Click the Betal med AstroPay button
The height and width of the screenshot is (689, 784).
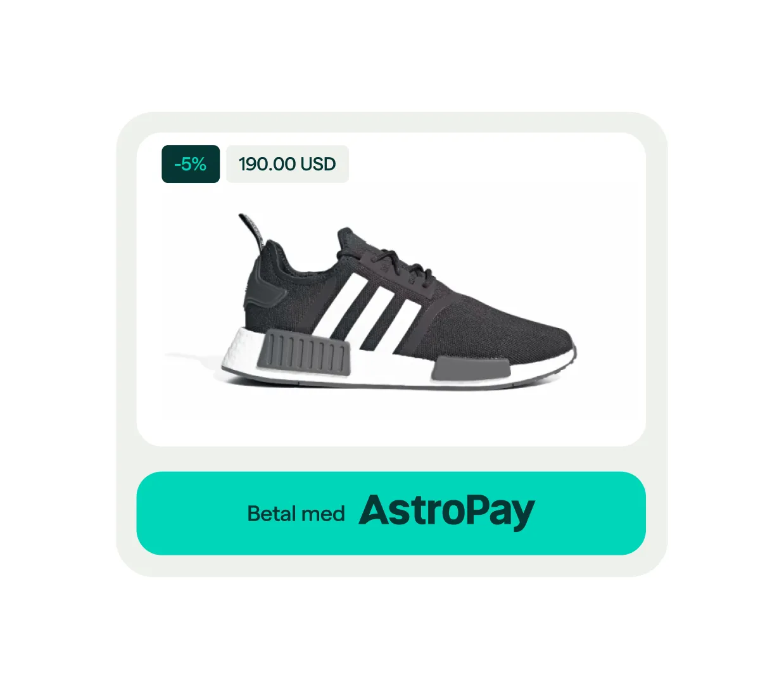[391, 513]
